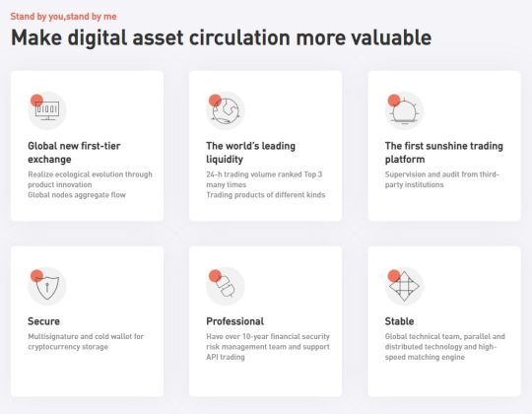Screen dimensions: 532x414
Task: Click the supervision and audit description text
Action: (x=442, y=179)
